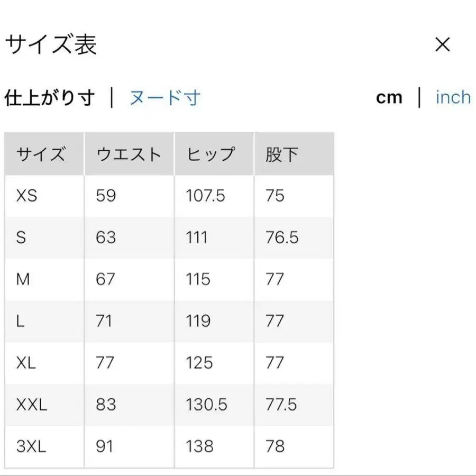Image resolution: width=476 pixels, height=476 pixels.
Task: Close the サイズ表 size chart popup
Action: [442, 45]
